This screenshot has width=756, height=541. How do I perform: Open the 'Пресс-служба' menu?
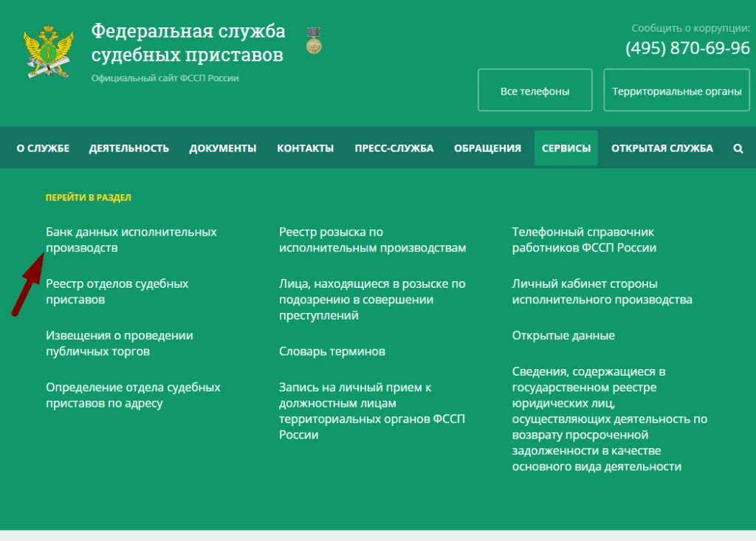coord(394,148)
